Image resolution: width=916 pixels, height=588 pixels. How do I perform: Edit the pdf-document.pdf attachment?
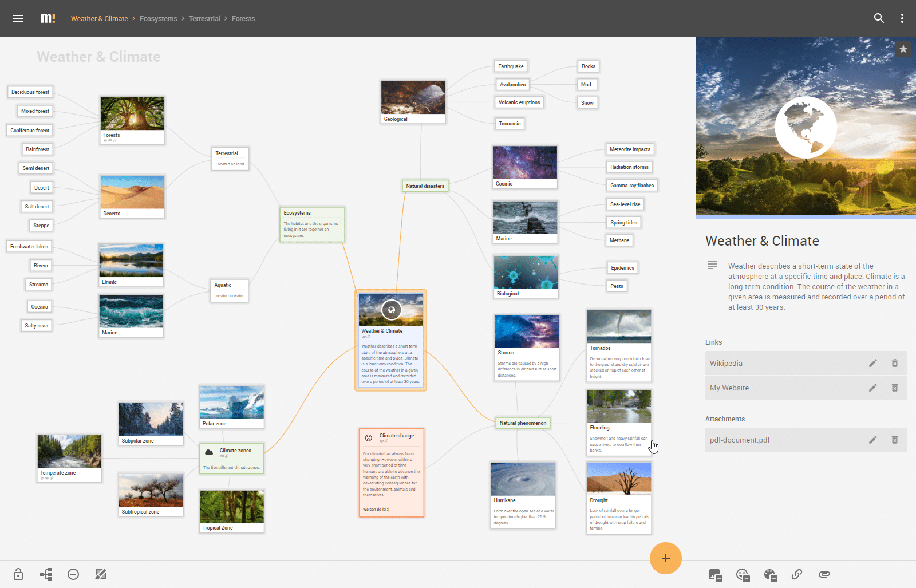(873, 440)
